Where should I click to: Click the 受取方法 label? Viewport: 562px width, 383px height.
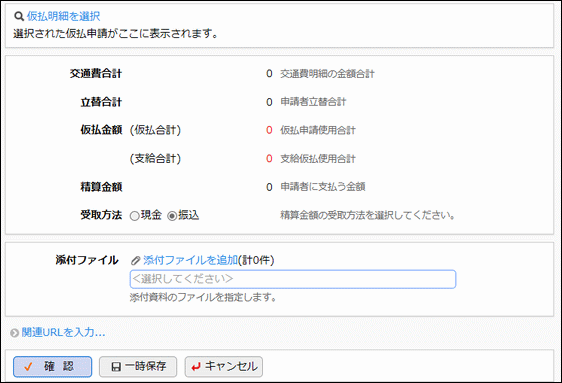click(x=101, y=215)
